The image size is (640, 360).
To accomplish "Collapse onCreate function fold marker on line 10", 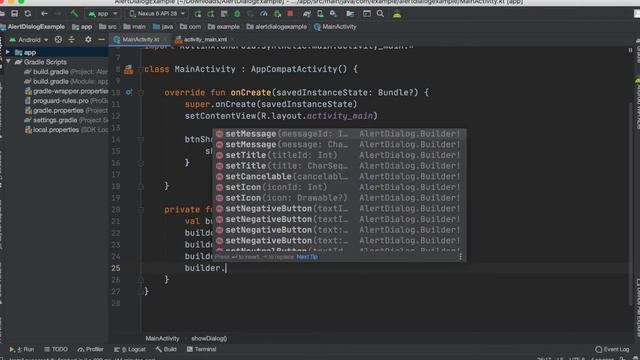I will (x=140, y=93).
